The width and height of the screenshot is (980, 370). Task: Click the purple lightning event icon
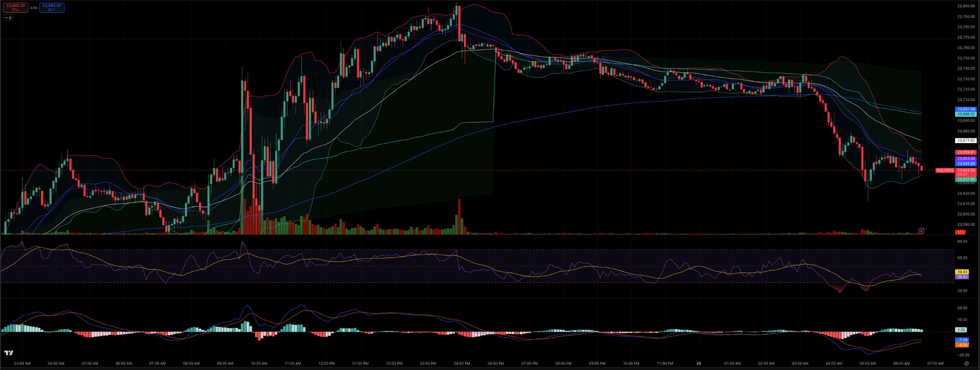tap(921, 231)
